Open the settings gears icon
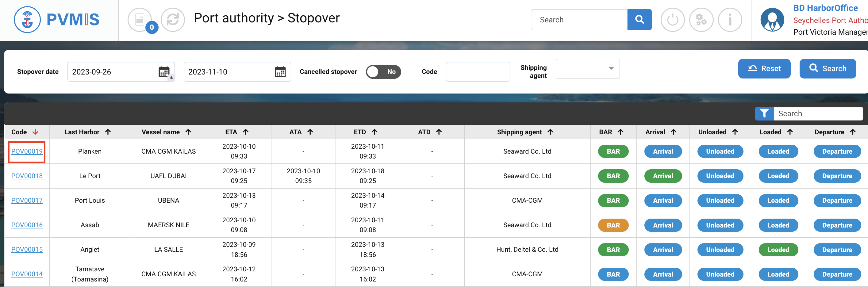Viewport: 868px width, 287px height. [701, 20]
